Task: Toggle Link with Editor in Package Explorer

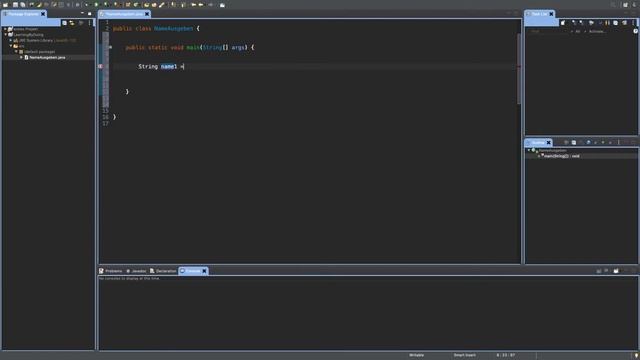Action: (72, 23)
